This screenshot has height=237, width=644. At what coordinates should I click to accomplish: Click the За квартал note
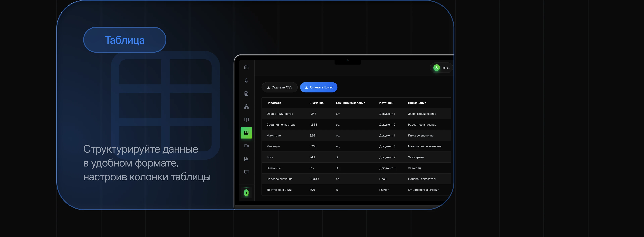pos(416,157)
